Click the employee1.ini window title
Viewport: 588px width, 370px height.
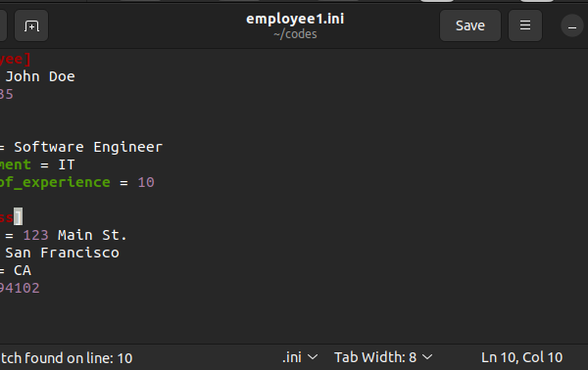(x=295, y=19)
